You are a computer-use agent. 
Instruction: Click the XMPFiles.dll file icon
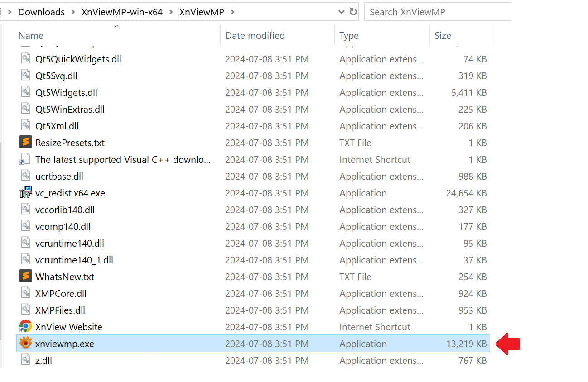click(25, 310)
